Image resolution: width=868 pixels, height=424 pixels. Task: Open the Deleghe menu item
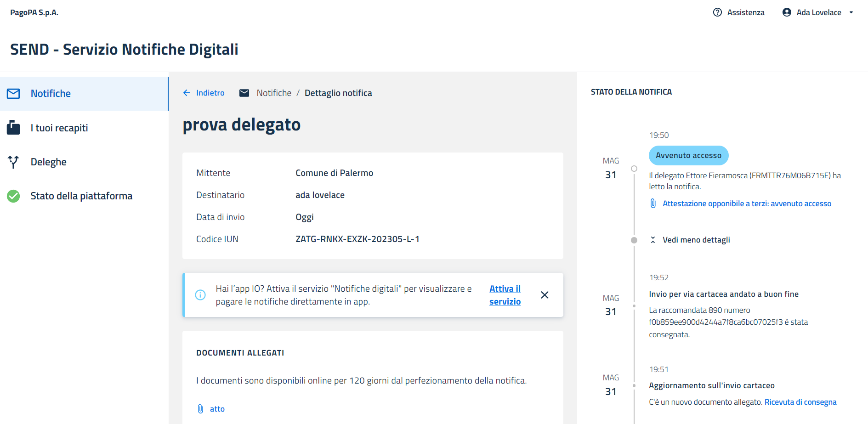tap(49, 162)
